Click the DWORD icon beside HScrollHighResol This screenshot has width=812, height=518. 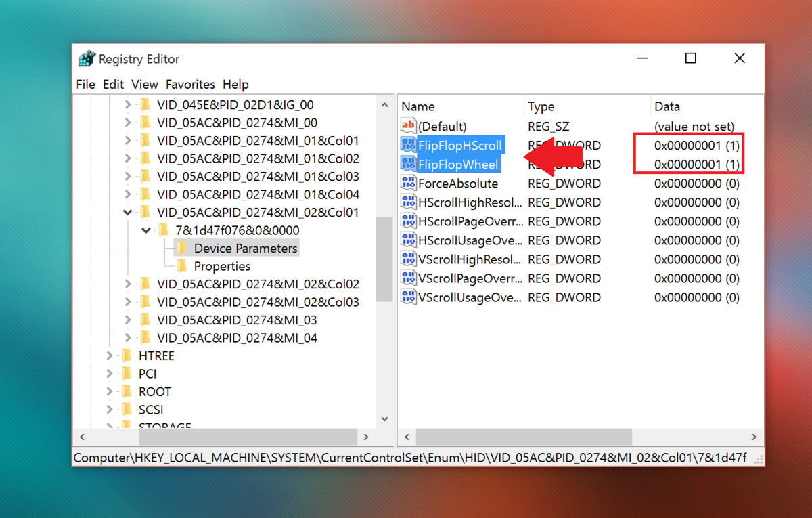pos(408,202)
